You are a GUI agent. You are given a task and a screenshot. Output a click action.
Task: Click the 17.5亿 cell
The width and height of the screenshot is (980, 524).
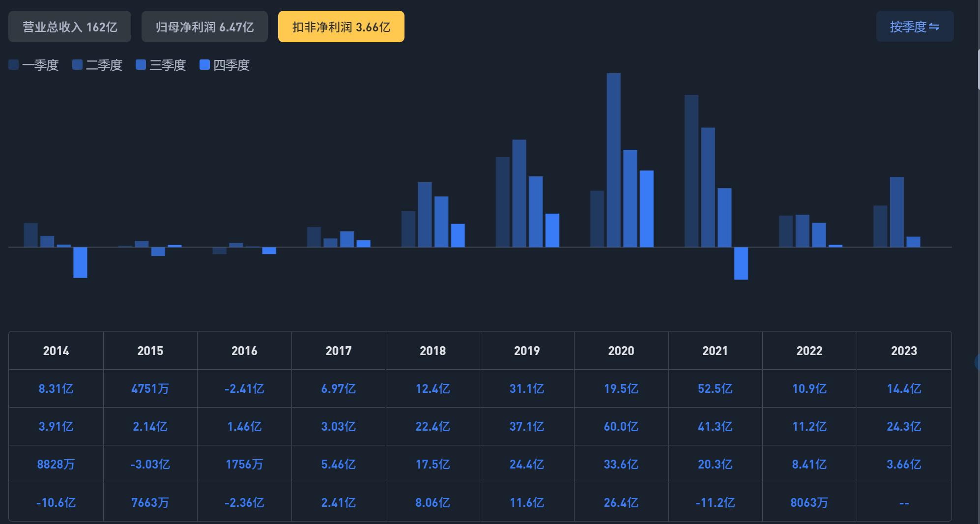tap(433, 464)
